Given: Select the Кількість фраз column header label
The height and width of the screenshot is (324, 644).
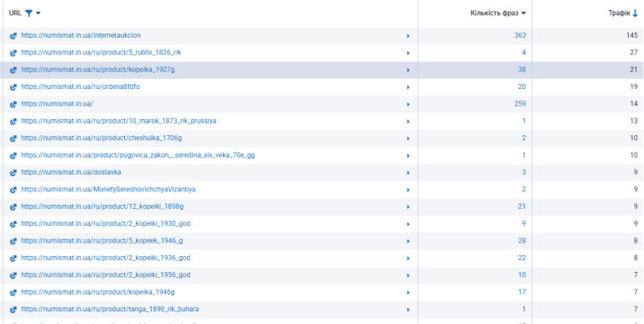Looking at the screenshot, I should pyautogui.click(x=495, y=13).
